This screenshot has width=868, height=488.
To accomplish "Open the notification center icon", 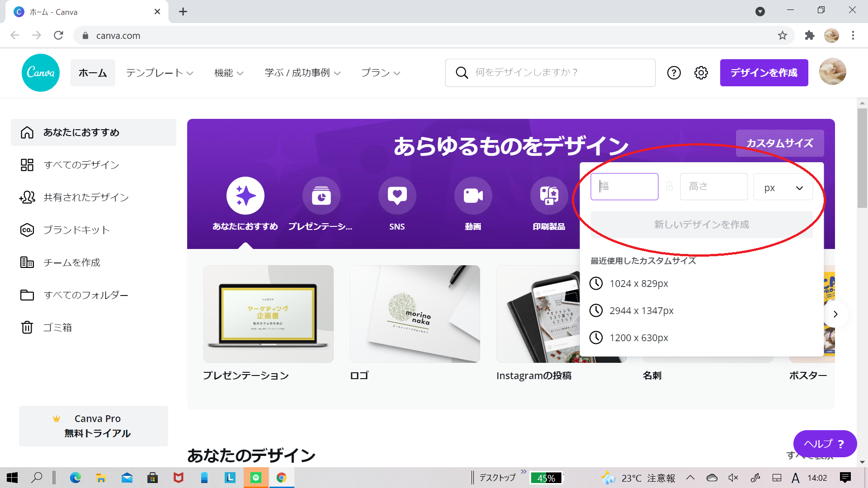I will pos(845,478).
